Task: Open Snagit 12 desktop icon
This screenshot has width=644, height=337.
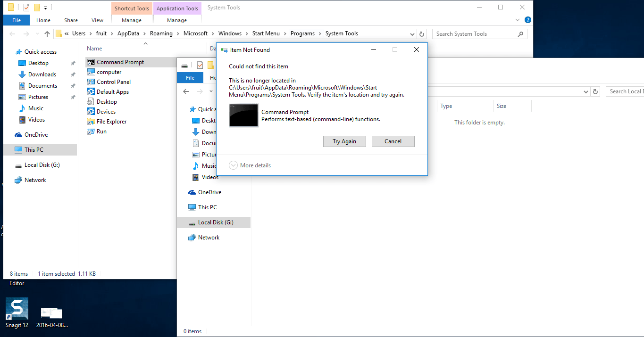Action: tap(17, 310)
